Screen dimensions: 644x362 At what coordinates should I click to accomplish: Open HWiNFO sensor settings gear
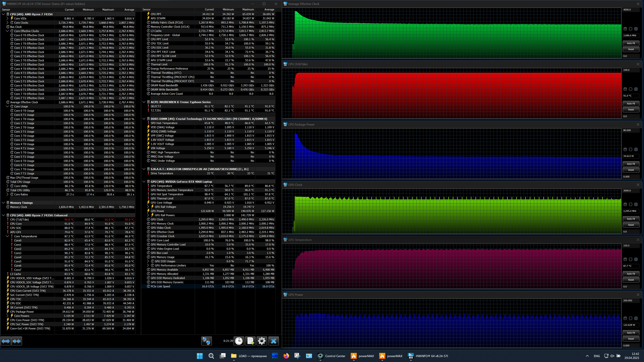(262, 341)
